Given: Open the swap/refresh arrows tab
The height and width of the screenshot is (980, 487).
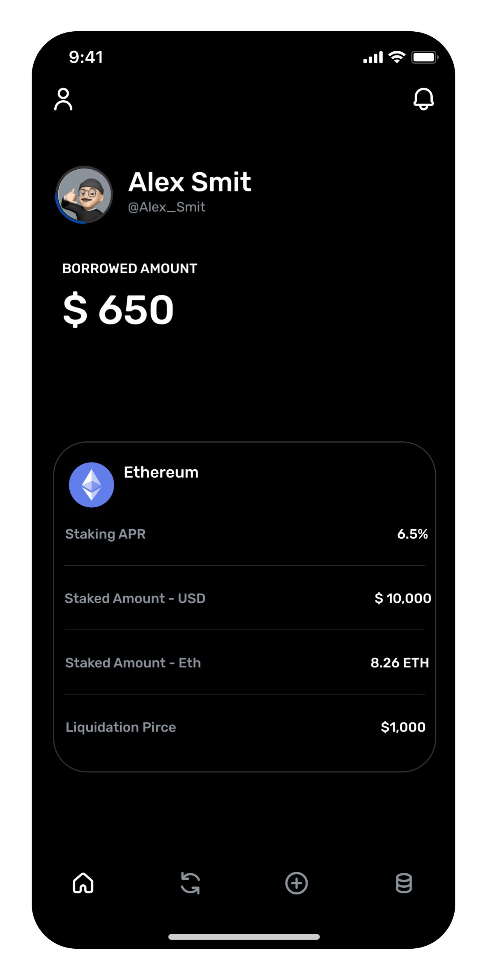Looking at the screenshot, I should click(x=190, y=883).
